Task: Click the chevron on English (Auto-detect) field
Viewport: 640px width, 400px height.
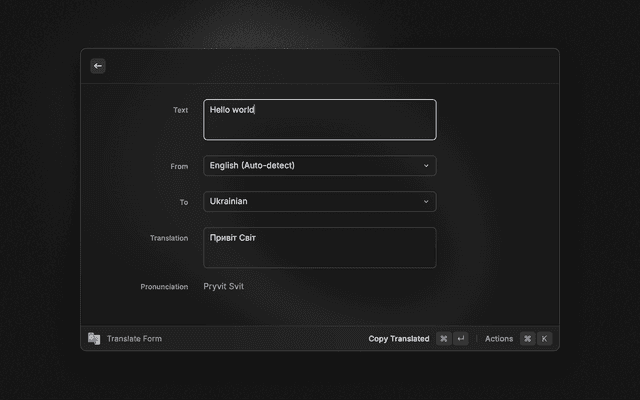Action: point(426,165)
